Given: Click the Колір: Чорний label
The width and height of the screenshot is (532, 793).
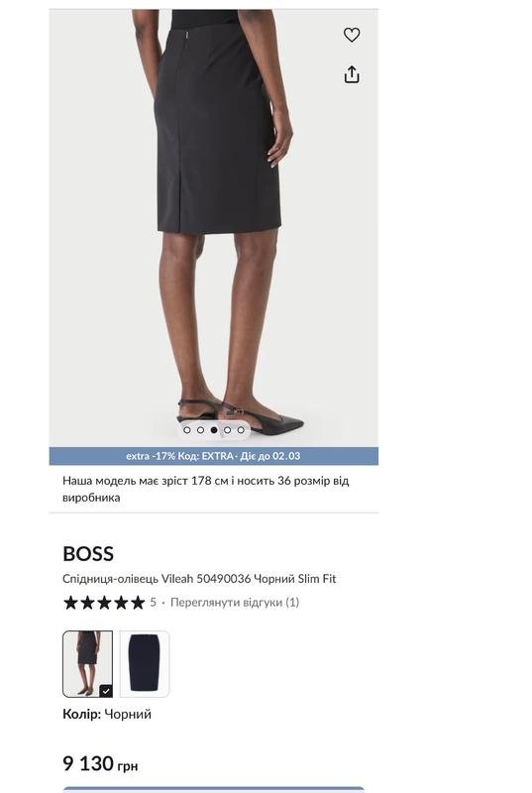Looking at the screenshot, I should [107, 714].
